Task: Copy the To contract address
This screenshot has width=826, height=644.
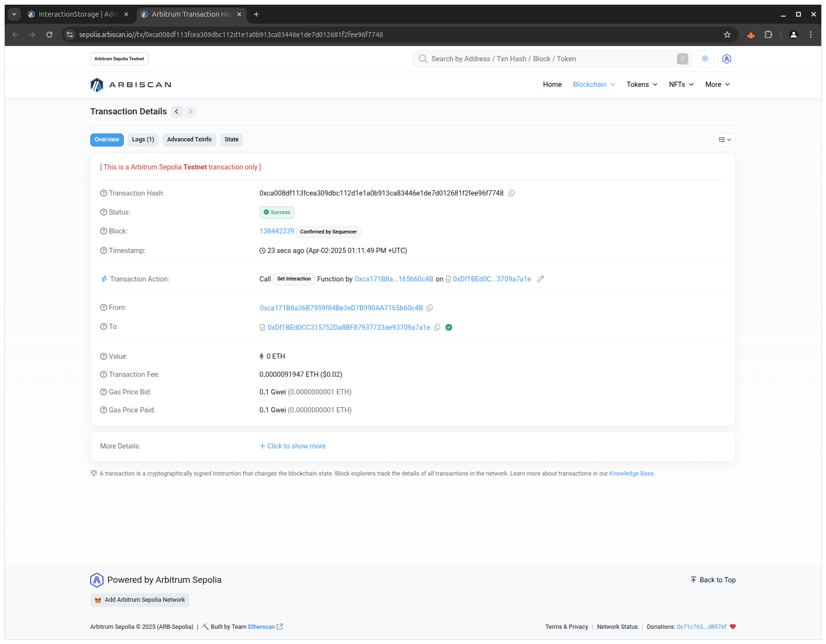Action: pos(437,327)
